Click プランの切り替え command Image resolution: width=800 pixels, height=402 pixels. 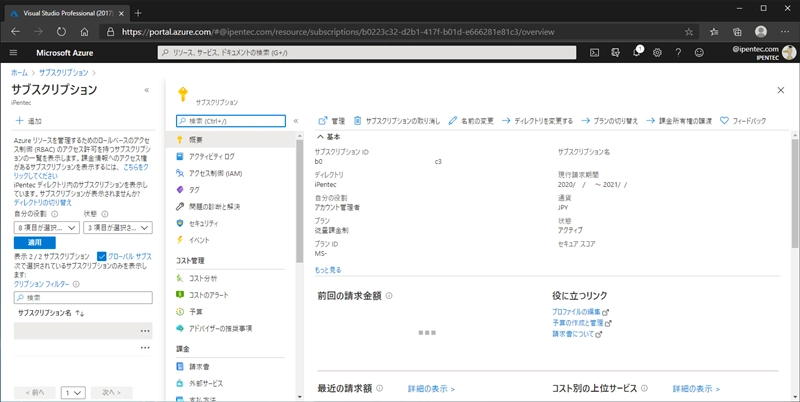(x=610, y=121)
